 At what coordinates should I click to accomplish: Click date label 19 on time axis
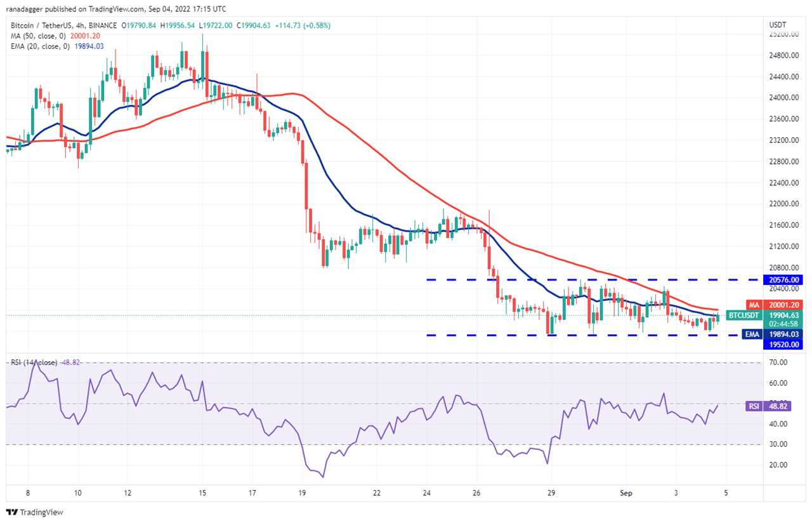(x=301, y=493)
